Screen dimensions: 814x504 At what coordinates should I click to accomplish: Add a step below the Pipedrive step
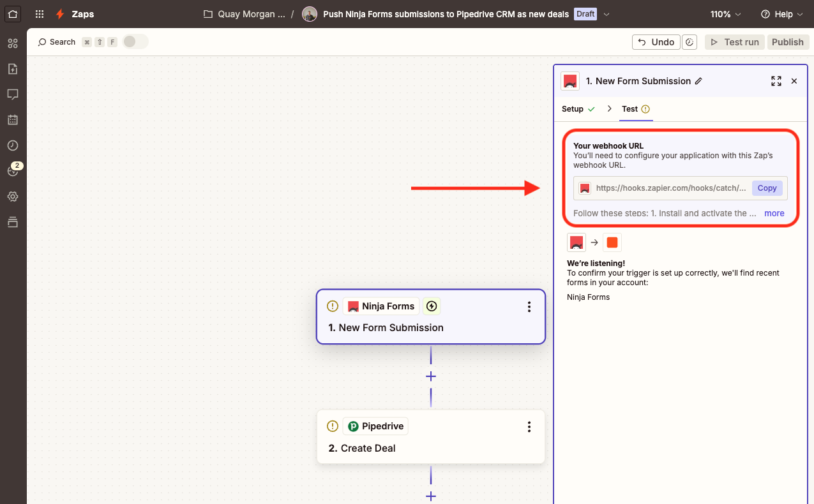click(x=431, y=496)
